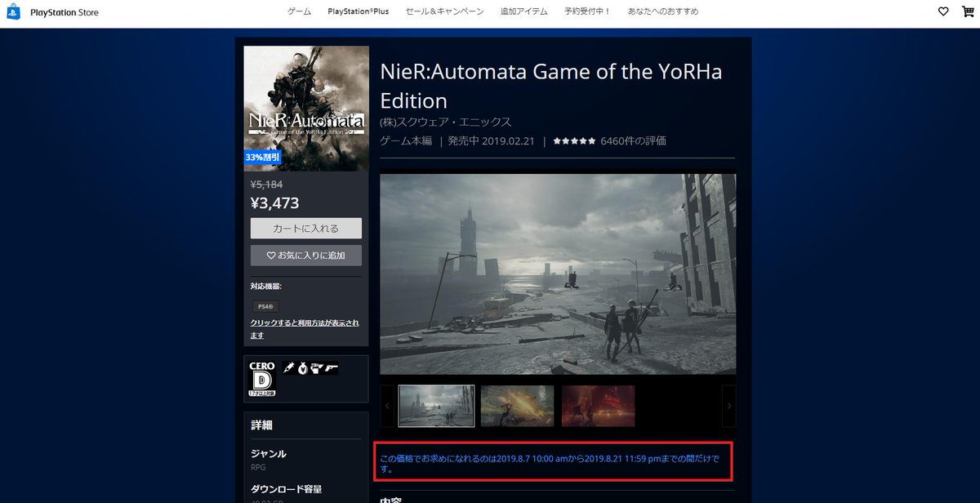Click the ジャンル label in details
Viewport: 980px width, 503px height.
coord(269,453)
